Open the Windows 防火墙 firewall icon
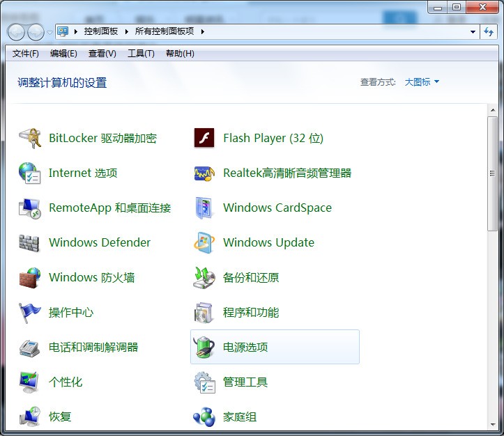This screenshot has height=436, width=504. (x=29, y=278)
